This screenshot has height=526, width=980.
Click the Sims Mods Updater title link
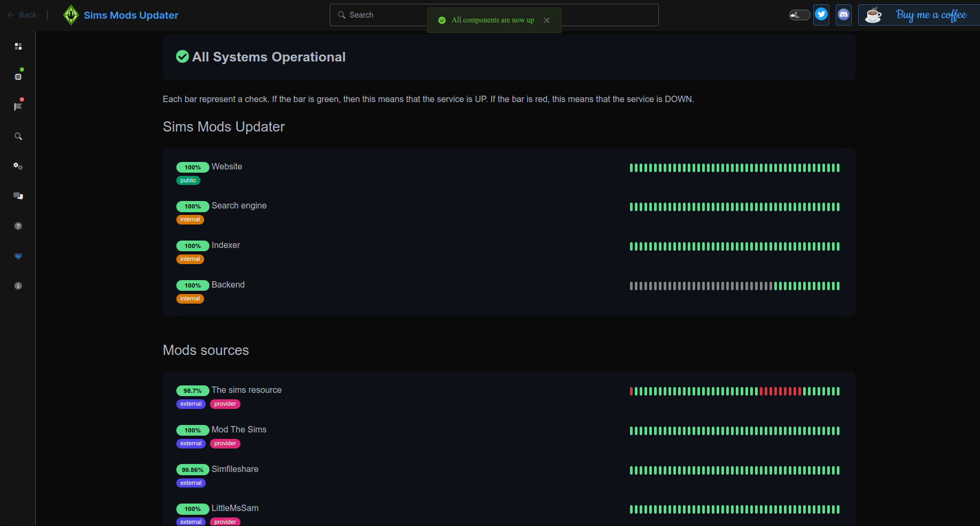(131, 15)
